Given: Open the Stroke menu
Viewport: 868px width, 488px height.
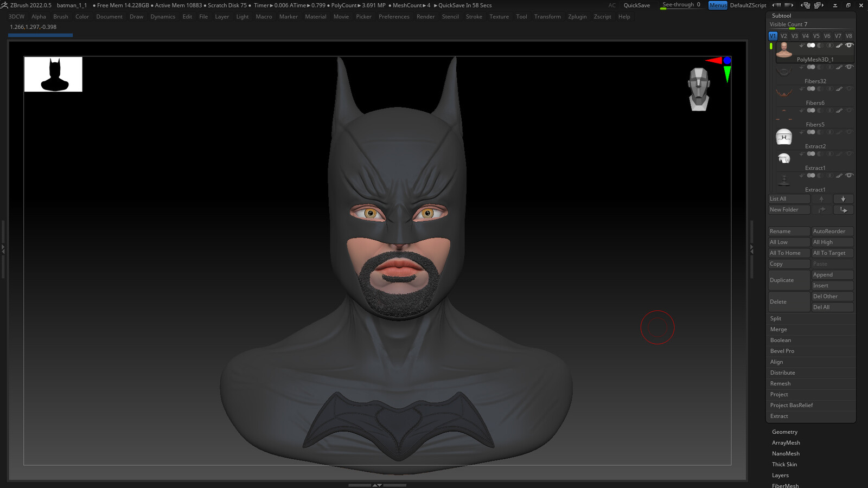Looking at the screenshot, I should pos(474,17).
